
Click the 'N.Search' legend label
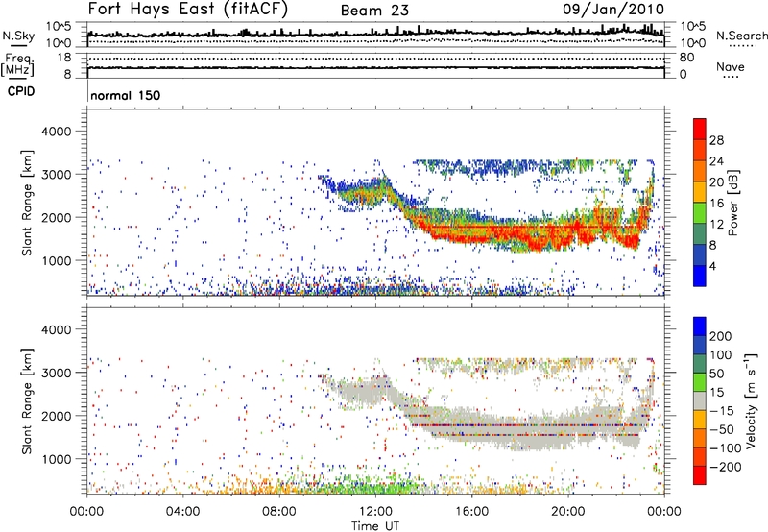tap(741, 36)
